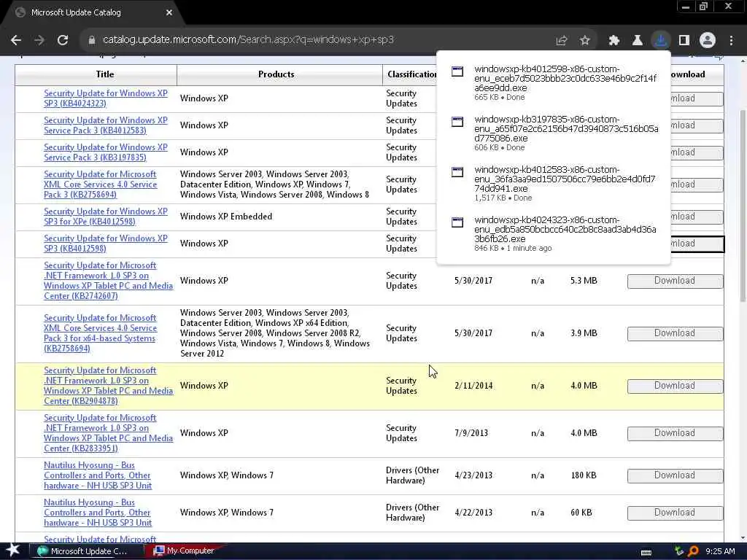Open the profile avatar icon

pos(708,41)
